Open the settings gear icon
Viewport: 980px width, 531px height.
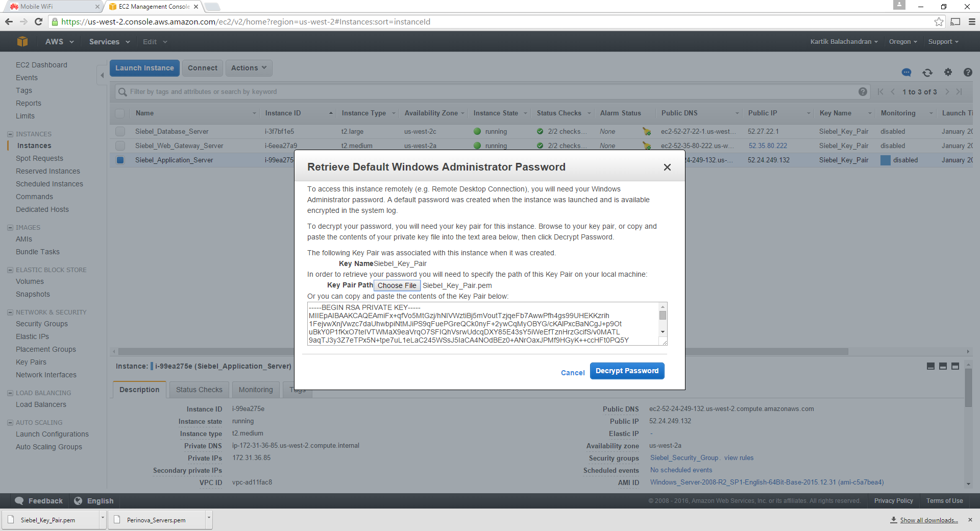click(x=948, y=73)
